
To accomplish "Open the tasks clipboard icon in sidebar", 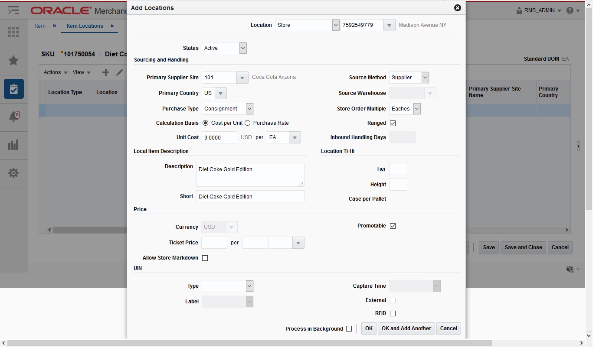I will pyautogui.click(x=13, y=89).
